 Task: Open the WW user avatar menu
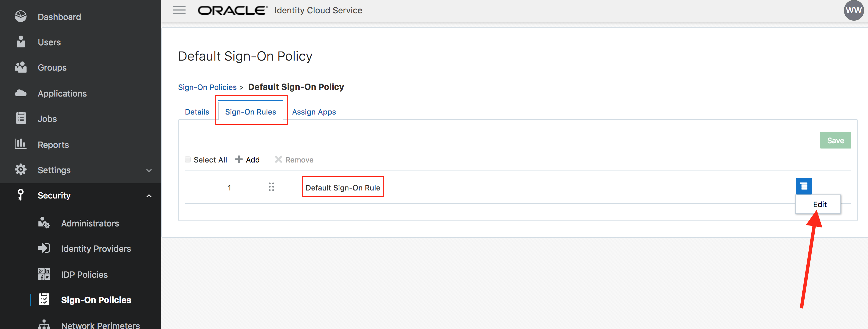[x=854, y=10]
